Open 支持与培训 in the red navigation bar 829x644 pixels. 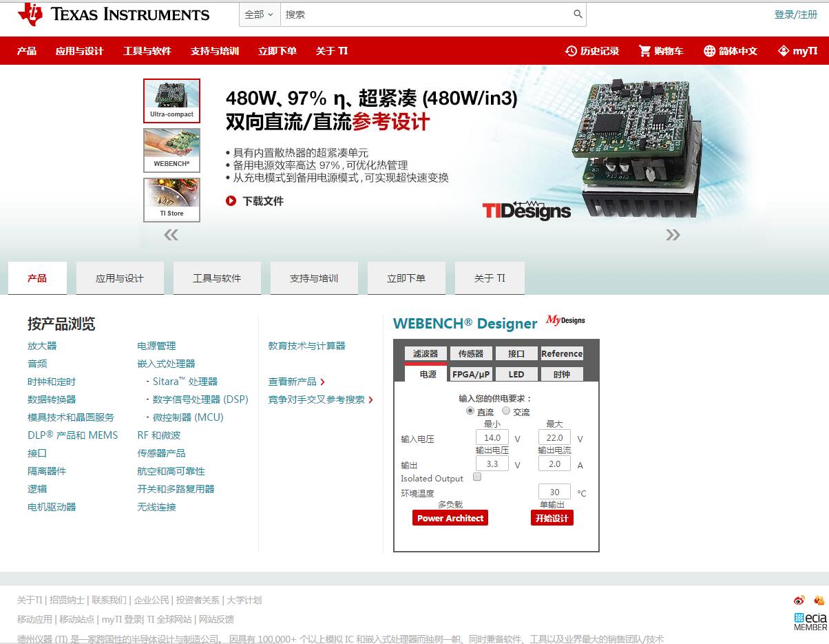point(215,51)
